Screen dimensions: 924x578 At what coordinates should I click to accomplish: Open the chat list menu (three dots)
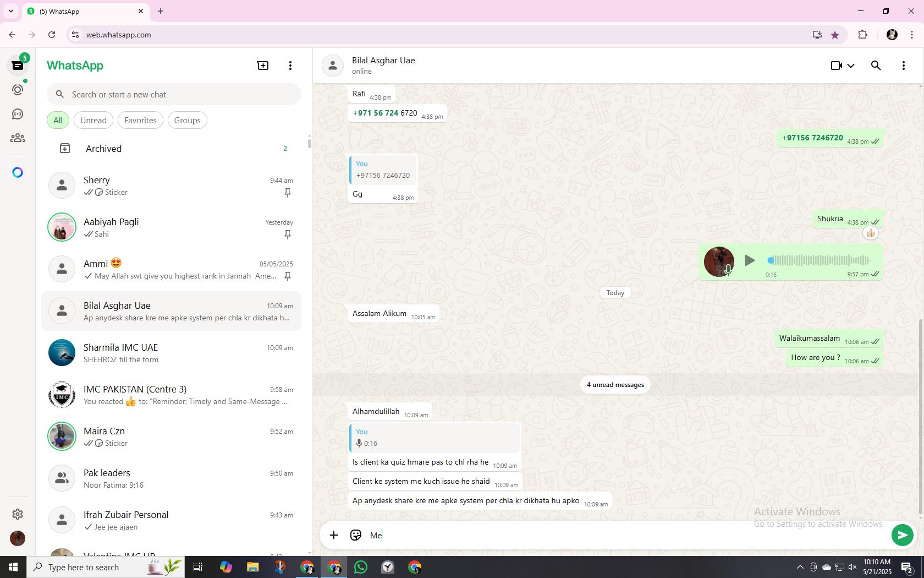290,66
